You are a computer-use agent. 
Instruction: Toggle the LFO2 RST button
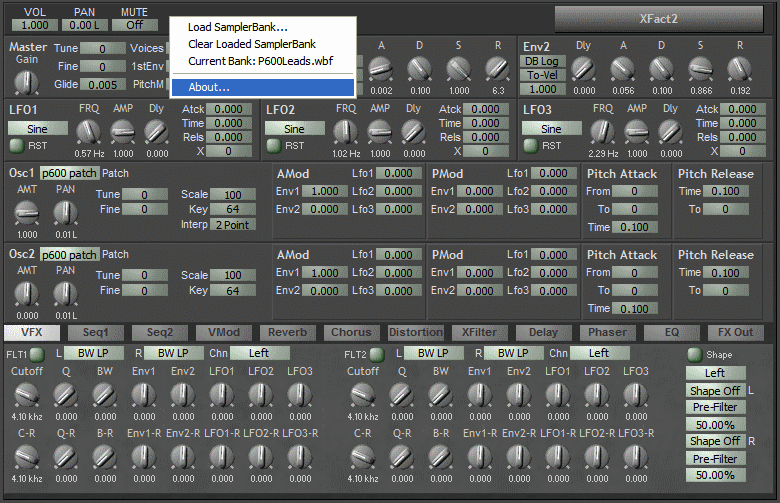click(x=274, y=146)
